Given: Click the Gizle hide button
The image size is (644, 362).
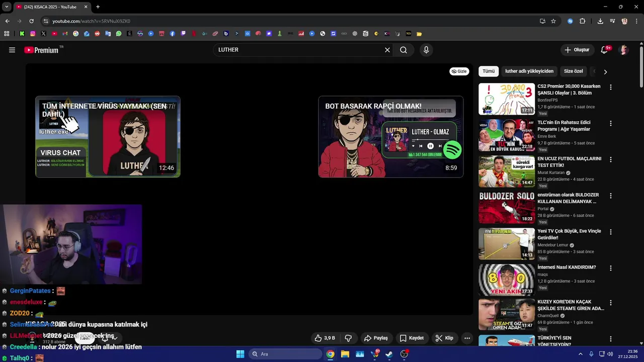Looking at the screenshot, I should tap(459, 71).
